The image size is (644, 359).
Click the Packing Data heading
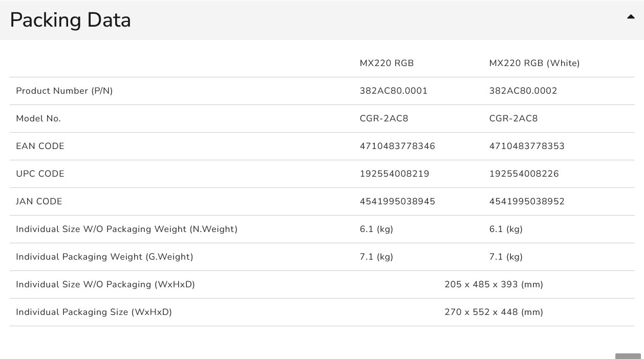(70, 20)
